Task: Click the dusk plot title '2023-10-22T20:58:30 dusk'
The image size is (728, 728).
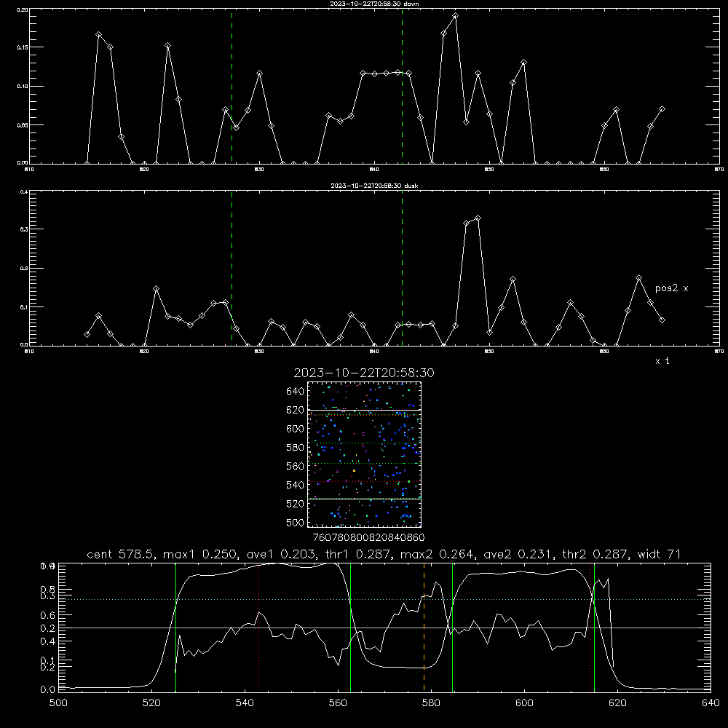Action: (x=374, y=186)
